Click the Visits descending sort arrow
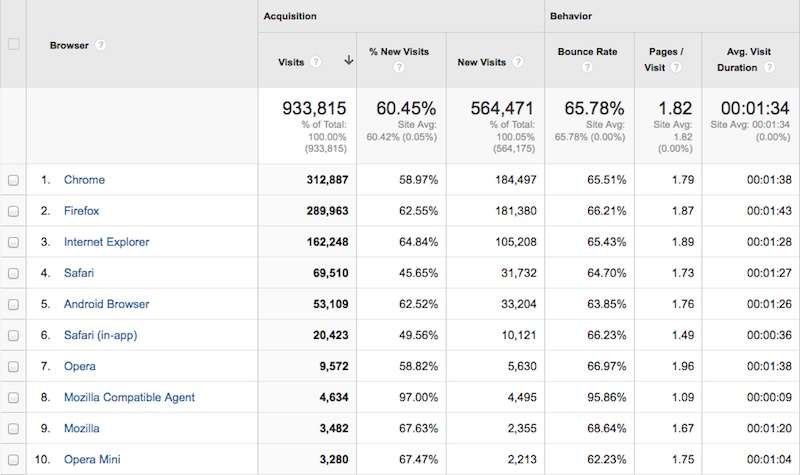 coord(348,61)
